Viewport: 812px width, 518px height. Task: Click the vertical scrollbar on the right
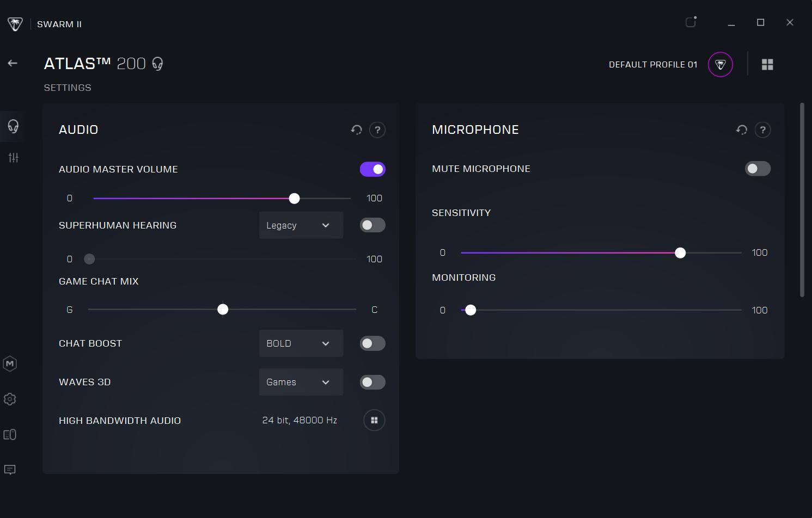pos(802,200)
